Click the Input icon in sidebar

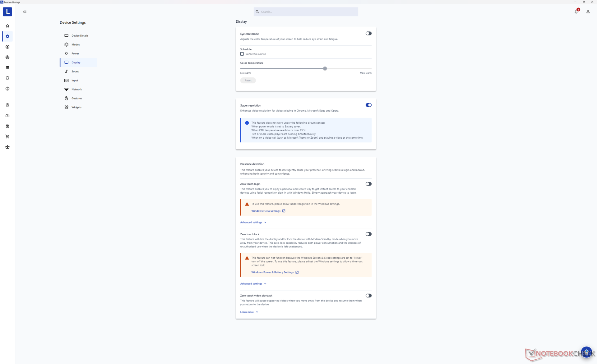tap(66, 80)
